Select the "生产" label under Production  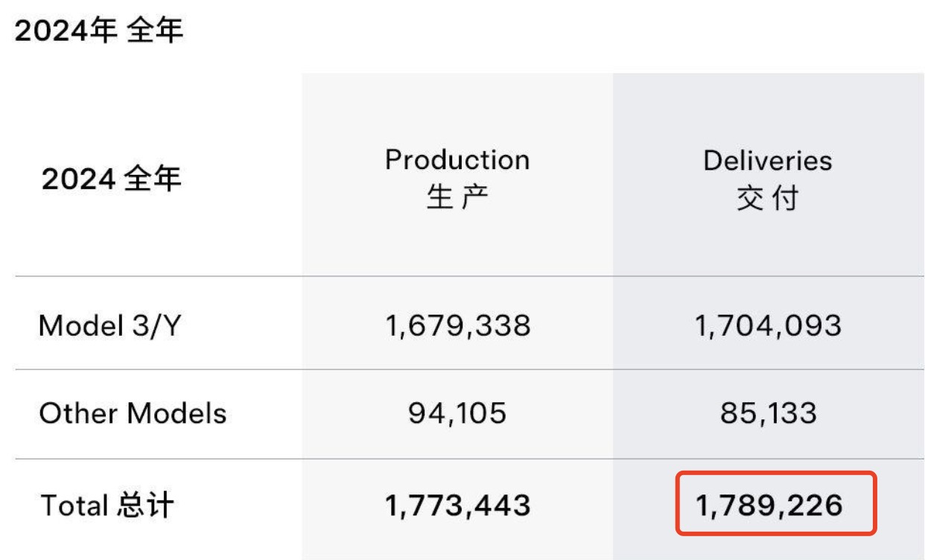pos(457,198)
